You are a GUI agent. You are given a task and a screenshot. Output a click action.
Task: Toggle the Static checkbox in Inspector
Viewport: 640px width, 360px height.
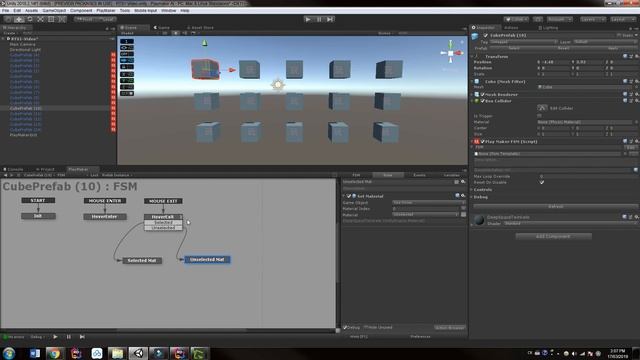tap(619, 36)
